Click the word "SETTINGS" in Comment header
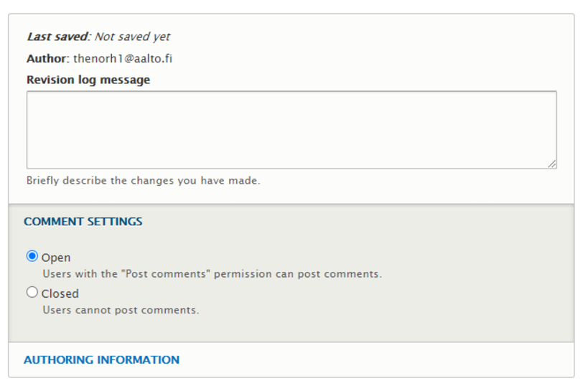The height and width of the screenshot is (391, 588). pyautogui.click(x=115, y=222)
